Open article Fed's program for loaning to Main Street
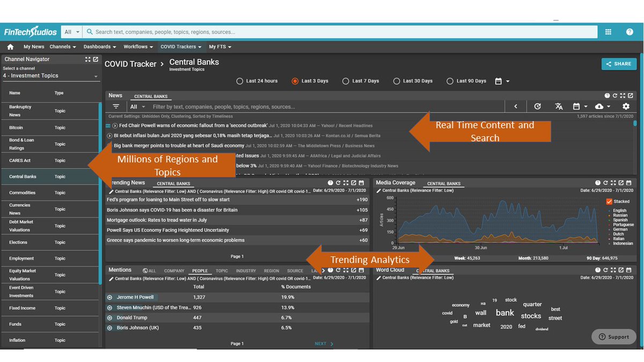This screenshot has height=362, width=644. 168,200
